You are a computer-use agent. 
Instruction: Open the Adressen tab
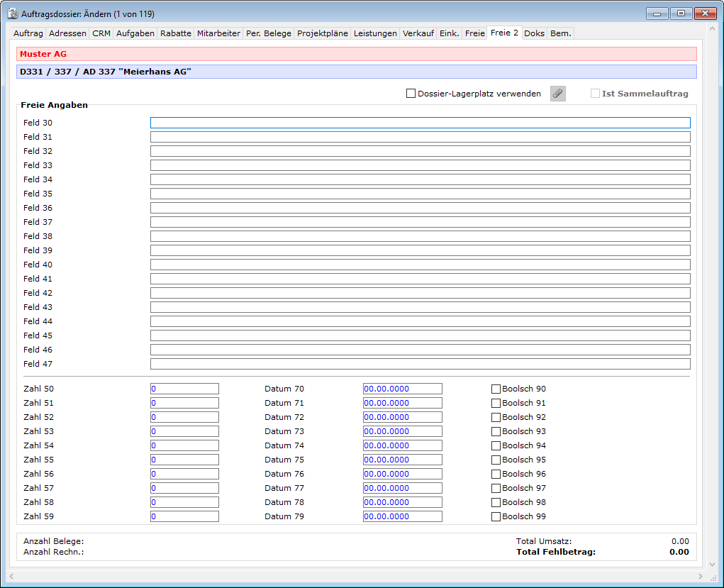tap(68, 33)
